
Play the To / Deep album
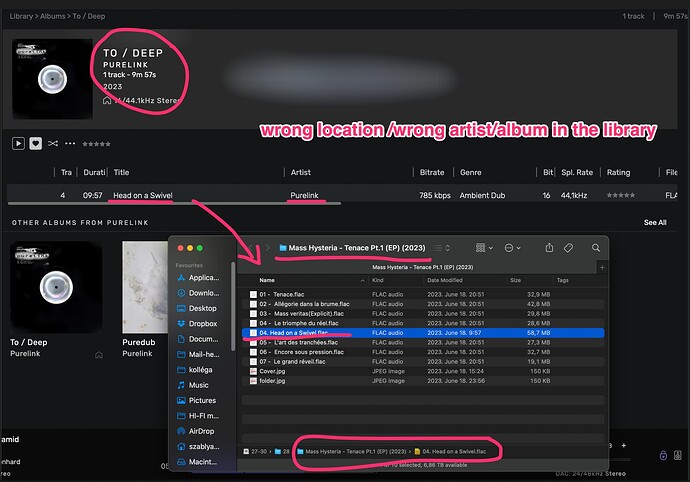18,143
